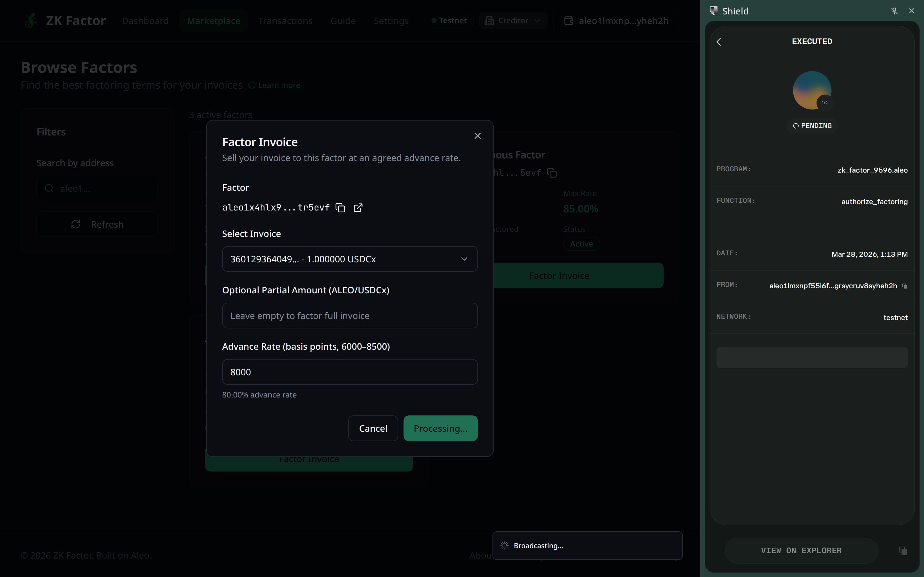924x577 pixels.
Task: Unpin the Shield panel
Action: tap(894, 11)
